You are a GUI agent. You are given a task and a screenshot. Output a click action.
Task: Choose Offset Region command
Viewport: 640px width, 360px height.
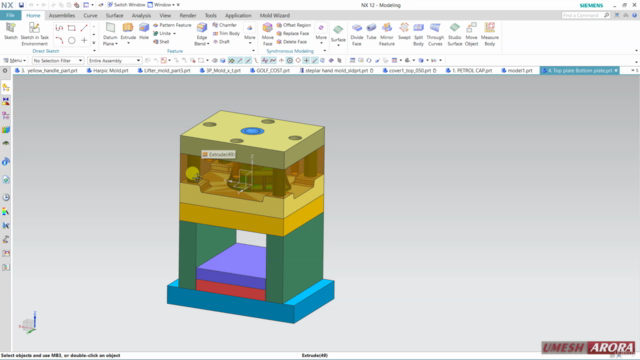(x=293, y=25)
